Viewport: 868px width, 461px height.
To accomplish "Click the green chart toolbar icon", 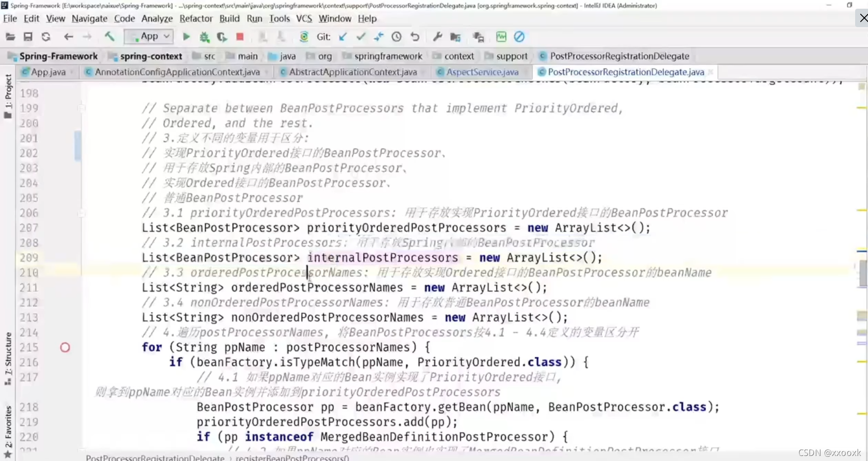I will pos(501,37).
